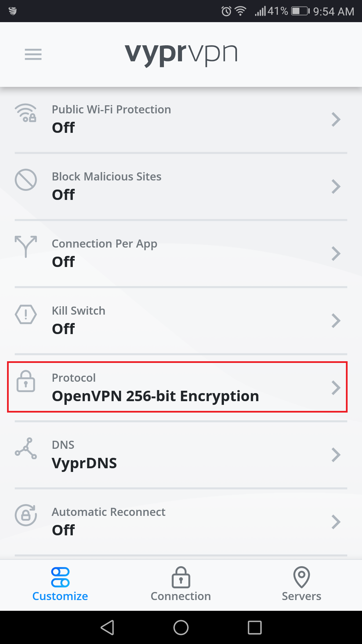The width and height of the screenshot is (362, 644).
Task: Tap the Protocol padlock icon
Action: tap(26, 381)
